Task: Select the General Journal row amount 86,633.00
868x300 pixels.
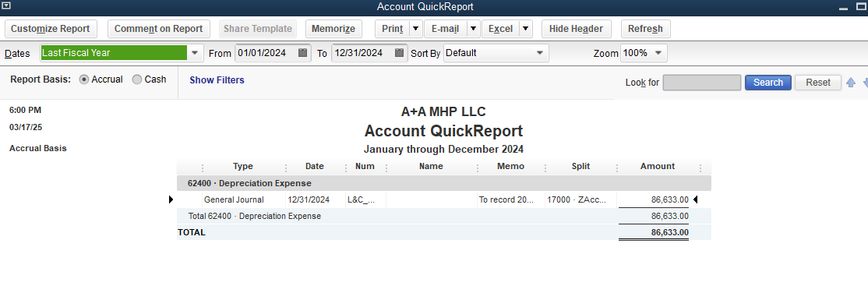Action: coord(670,199)
